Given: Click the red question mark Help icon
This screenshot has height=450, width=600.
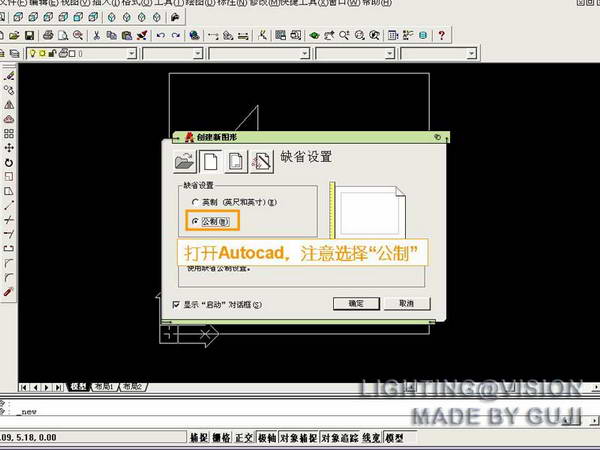Looking at the screenshot, I should click(x=442, y=36).
